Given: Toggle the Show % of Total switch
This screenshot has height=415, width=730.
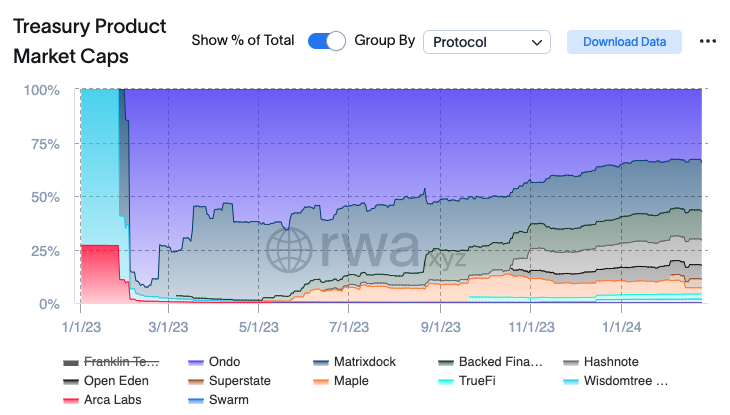Looking at the screenshot, I should pos(326,41).
